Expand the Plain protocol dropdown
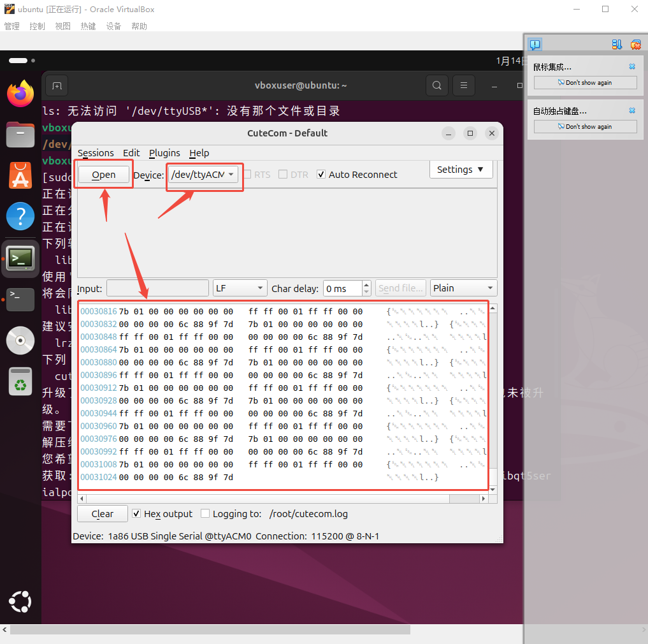648x644 pixels. pyautogui.click(x=463, y=288)
